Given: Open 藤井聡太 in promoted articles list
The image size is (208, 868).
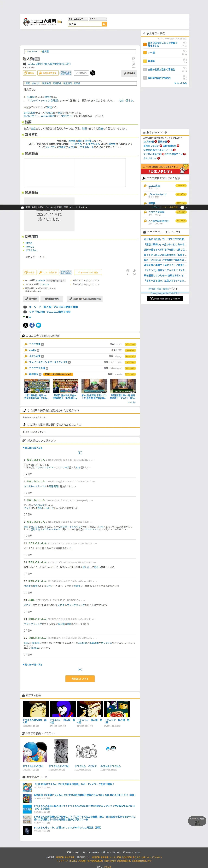Looking at the screenshot, I should coord(33,374).
